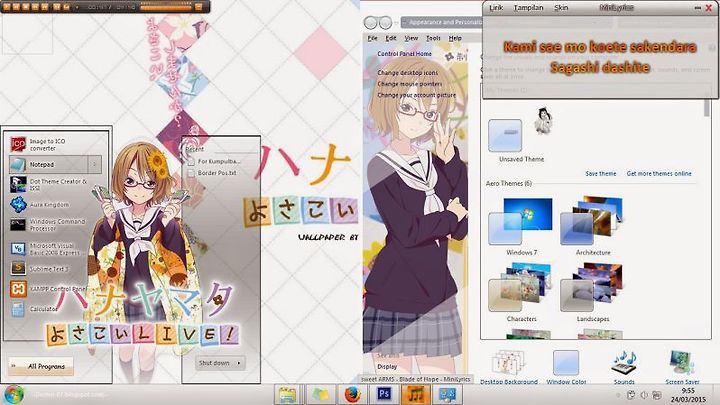Switch to Photoshop on the taskbar

point(384,394)
